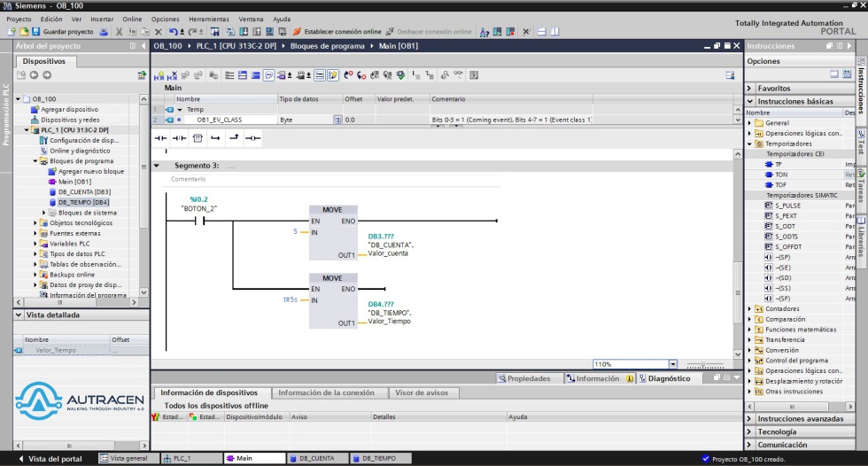Click the back arrow in project tree
Screen dimensions: 868x466
coord(34,74)
